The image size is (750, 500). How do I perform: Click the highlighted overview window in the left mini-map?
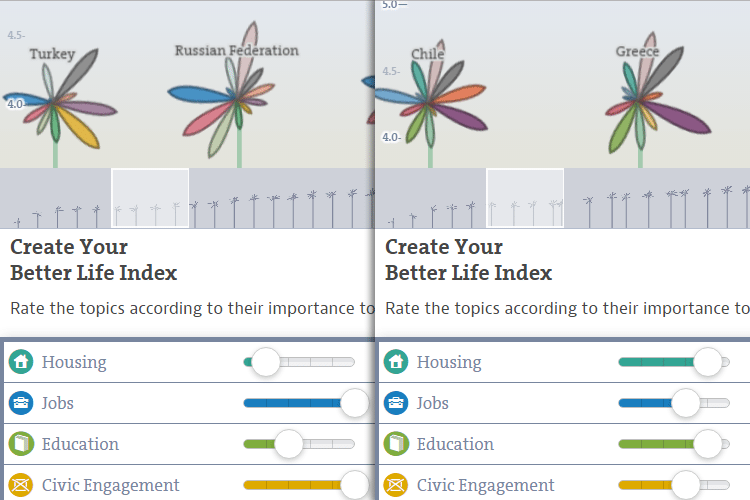click(x=150, y=198)
